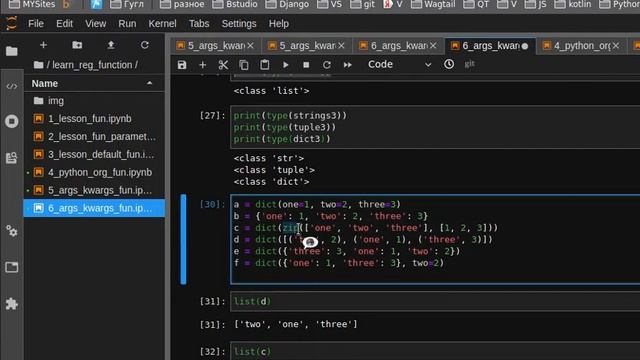Paste cells from clipboard icon
This screenshot has width=640, height=360.
click(x=264, y=64)
